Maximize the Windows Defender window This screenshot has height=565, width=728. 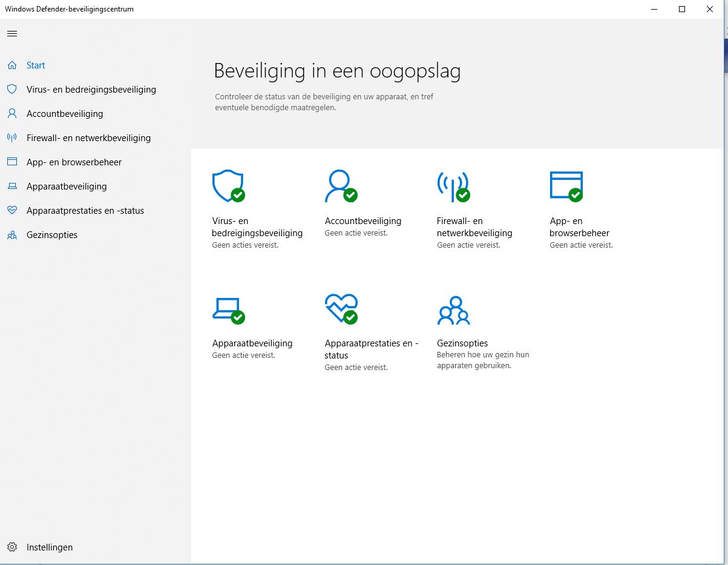(x=682, y=9)
